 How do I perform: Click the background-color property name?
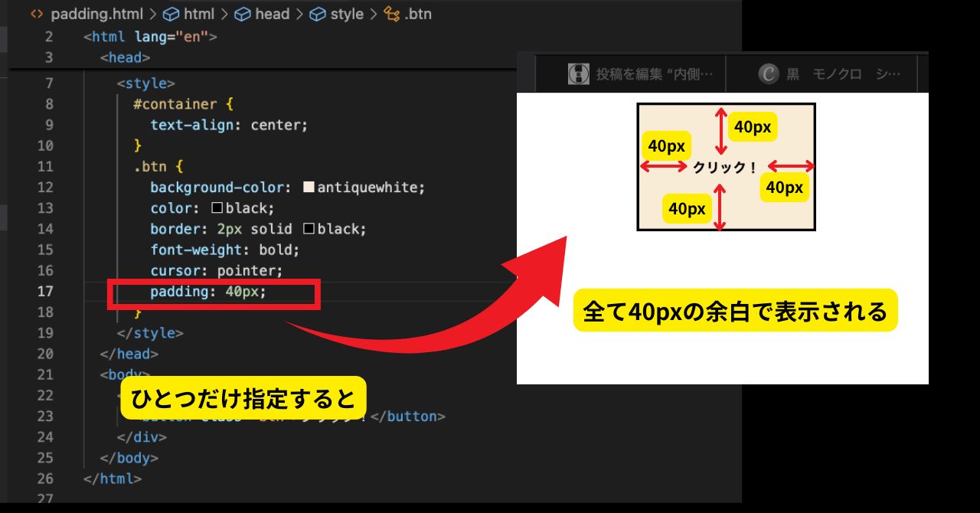click(217, 188)
